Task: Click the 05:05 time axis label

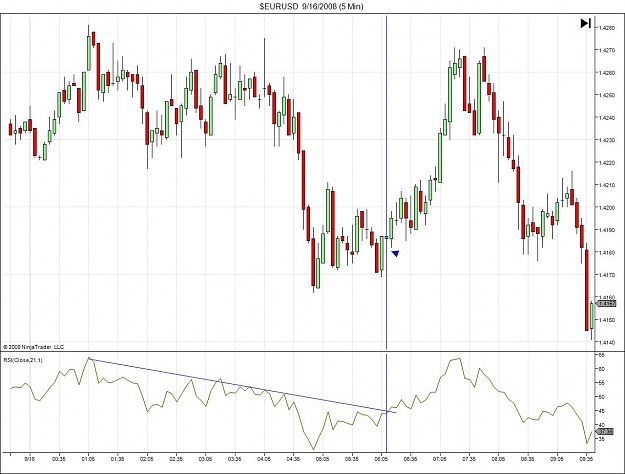Action: [x=323, y=459]
